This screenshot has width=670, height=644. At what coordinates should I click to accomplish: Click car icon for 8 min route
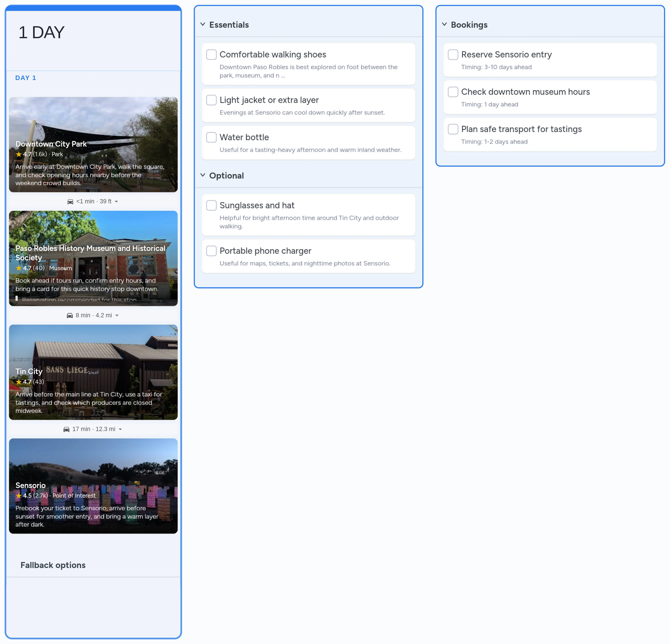click(70, 315)
